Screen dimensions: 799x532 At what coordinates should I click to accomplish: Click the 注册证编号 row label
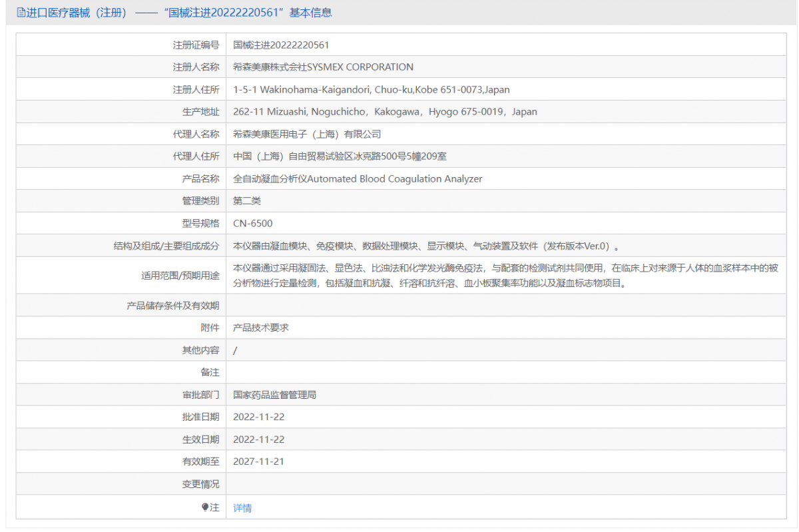pos(196,45)
